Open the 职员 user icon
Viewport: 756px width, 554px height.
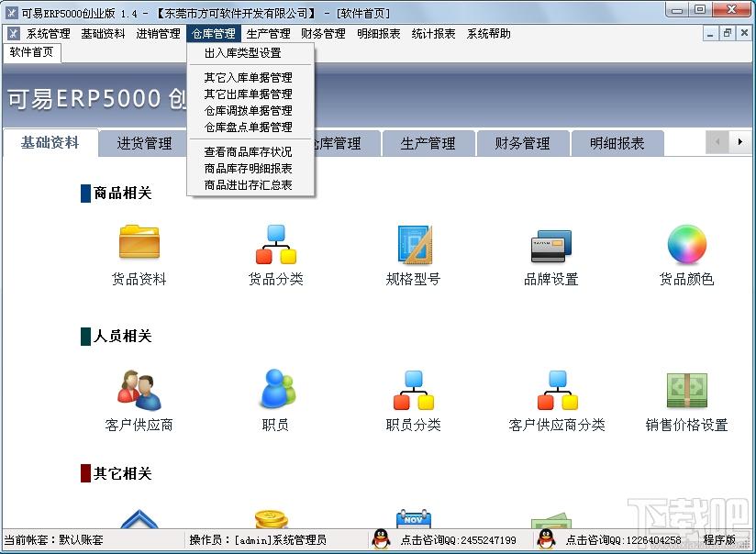[277, 389]
